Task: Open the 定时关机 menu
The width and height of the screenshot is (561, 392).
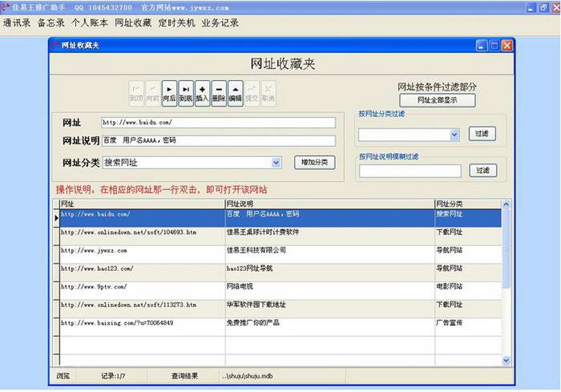Action: tap(176, 23)
